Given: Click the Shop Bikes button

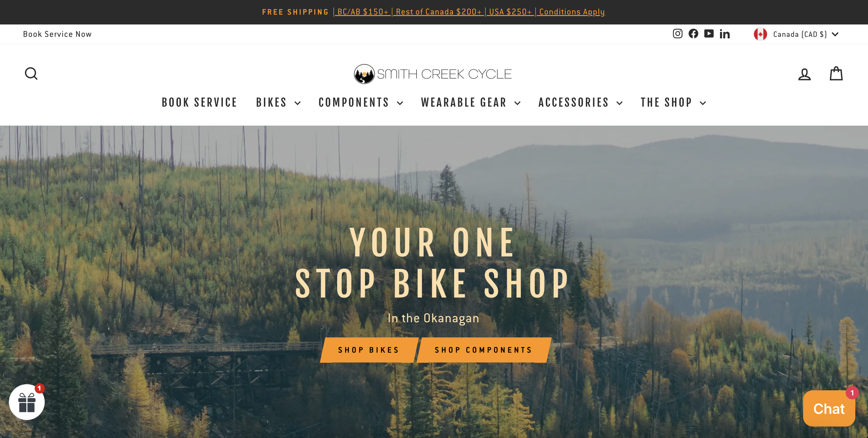Looking at the screenshot, I should (x=369, y=350).
